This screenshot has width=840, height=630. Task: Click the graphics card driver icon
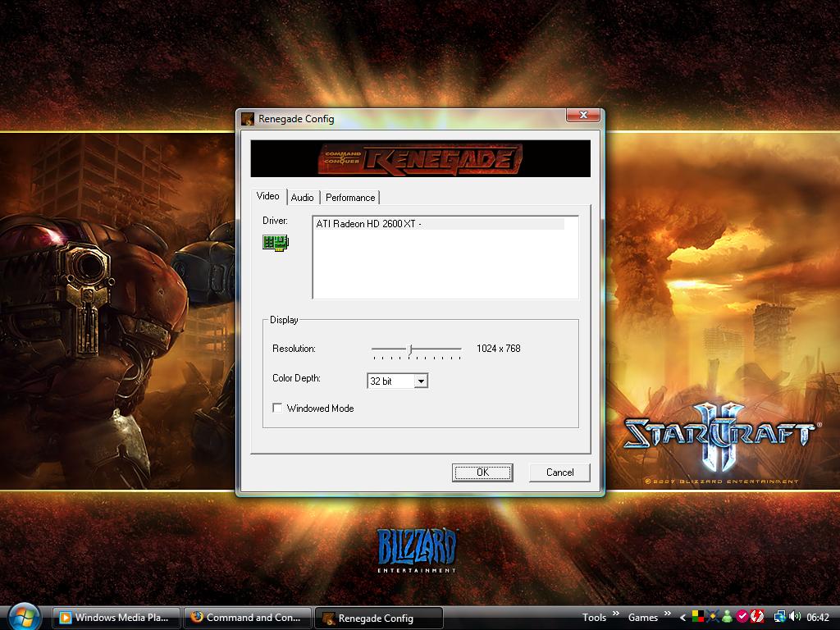(276, 242)
